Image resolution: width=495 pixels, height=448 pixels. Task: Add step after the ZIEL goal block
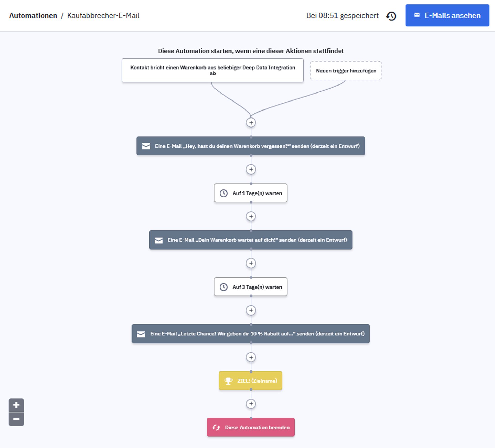(x=251, y=404)
